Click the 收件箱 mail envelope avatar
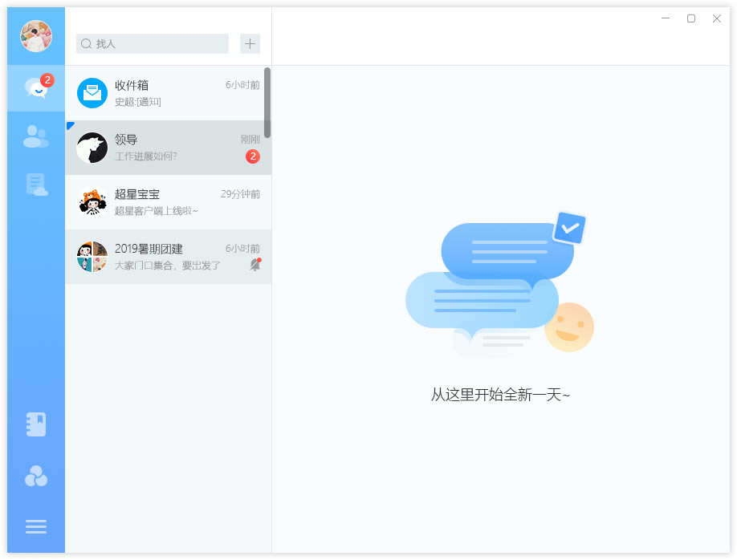 pyautogui.click(x=92, y=93)
